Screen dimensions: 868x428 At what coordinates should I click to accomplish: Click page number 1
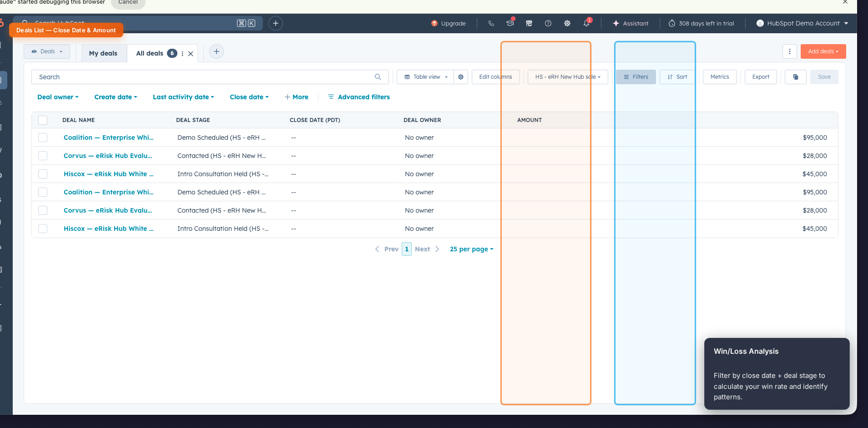pyautogui.click(x=407, y=249)
